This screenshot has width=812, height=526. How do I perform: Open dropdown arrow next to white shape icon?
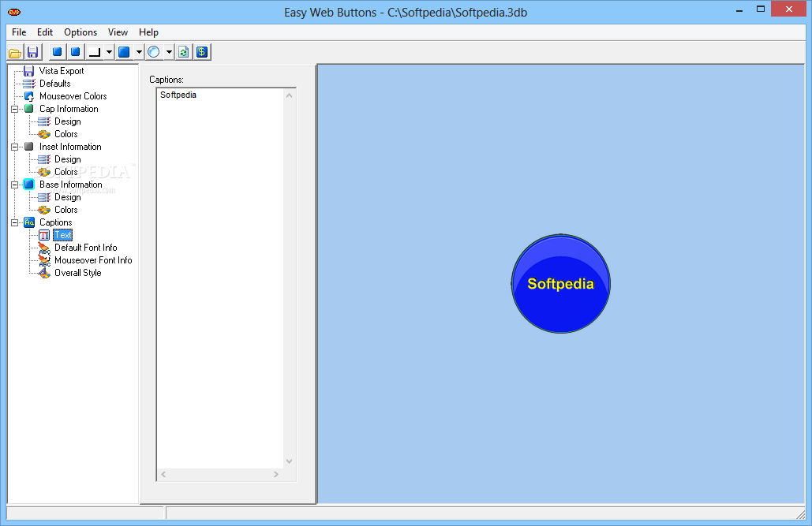[109, 52]
